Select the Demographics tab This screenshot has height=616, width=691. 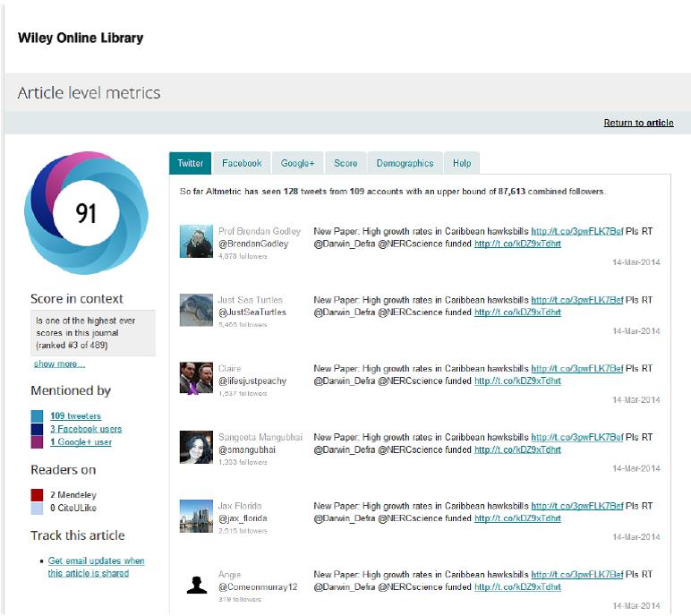[x=405, y=163]
